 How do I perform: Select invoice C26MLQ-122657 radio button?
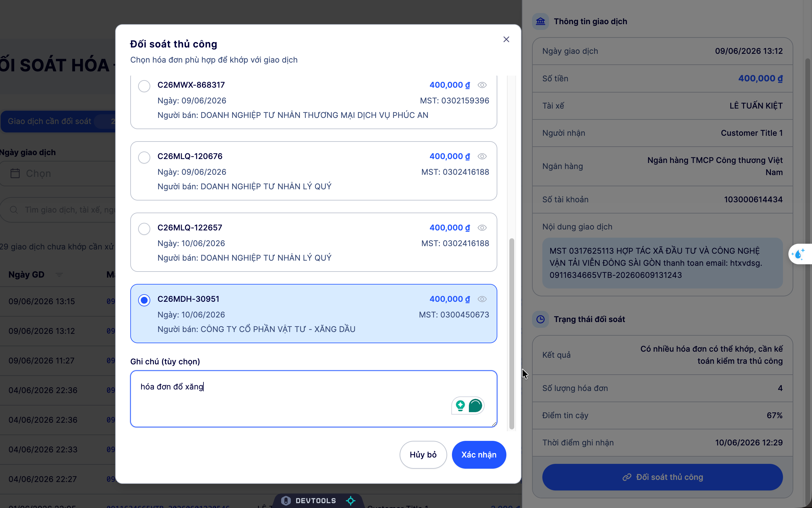click(x=144, y=229)
